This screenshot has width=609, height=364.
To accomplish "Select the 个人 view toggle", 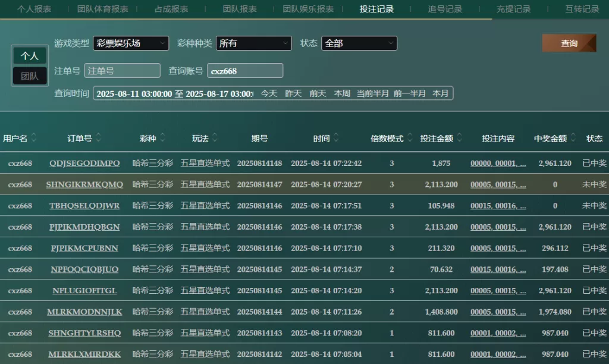I will [30, 56].
